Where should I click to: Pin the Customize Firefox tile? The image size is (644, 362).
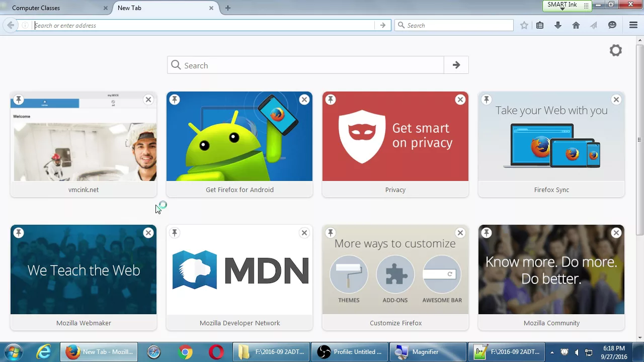pyautogui.click(x=331, y=233)
